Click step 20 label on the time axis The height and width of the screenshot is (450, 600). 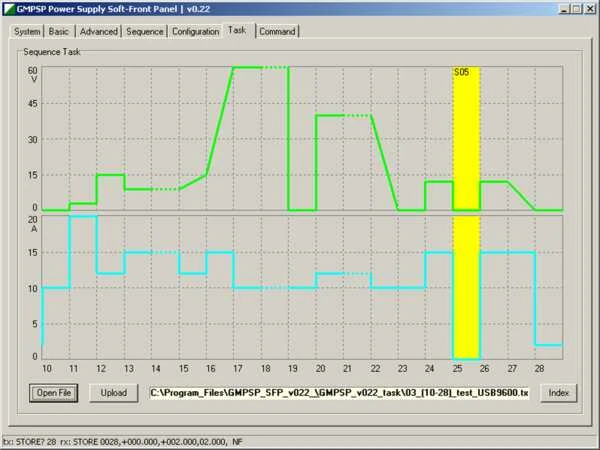[320, 368]
